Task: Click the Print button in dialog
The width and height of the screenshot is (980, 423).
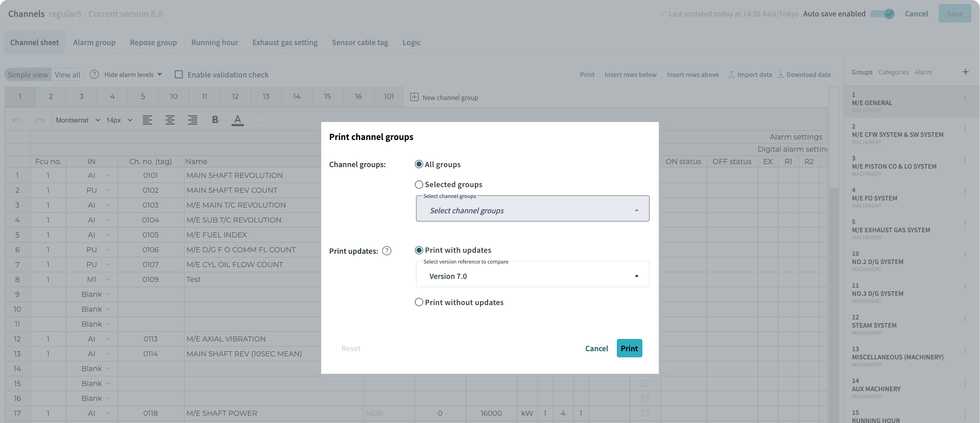Action: [630, 349]
